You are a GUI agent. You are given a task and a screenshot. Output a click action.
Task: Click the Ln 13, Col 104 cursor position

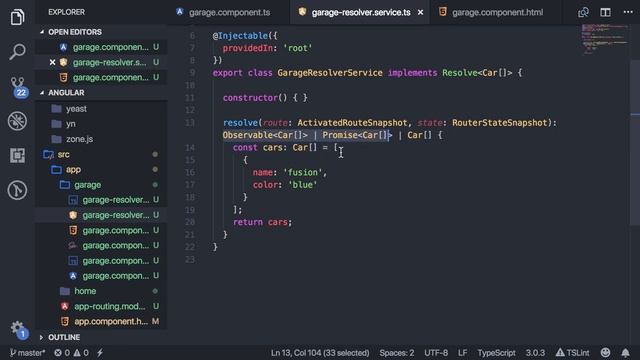[x=320, y=353]
